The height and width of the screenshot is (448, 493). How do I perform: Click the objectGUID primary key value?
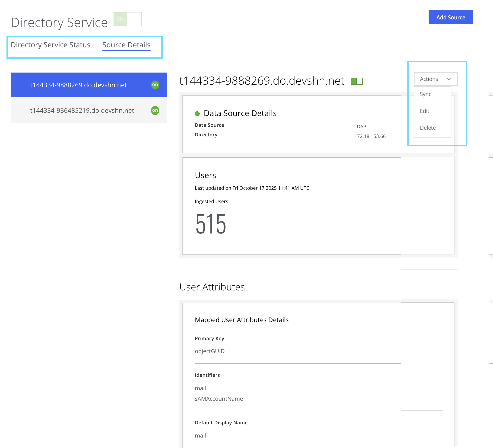point(209,351)
